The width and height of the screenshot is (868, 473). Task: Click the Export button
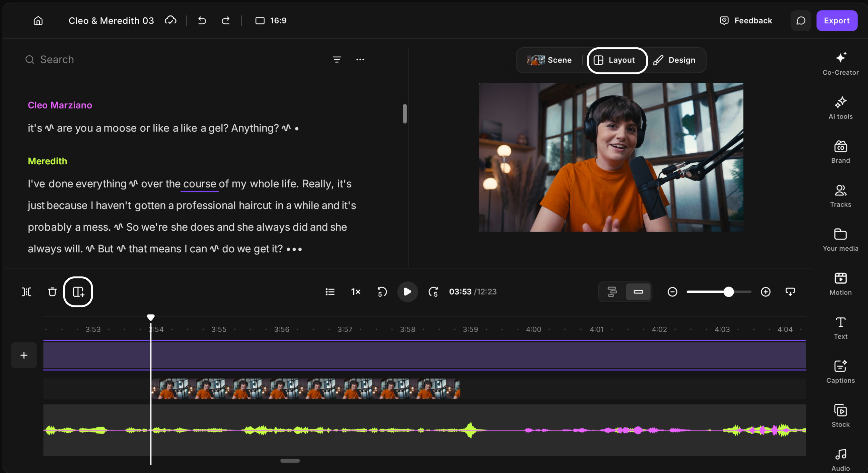click(x=837, y=21)
